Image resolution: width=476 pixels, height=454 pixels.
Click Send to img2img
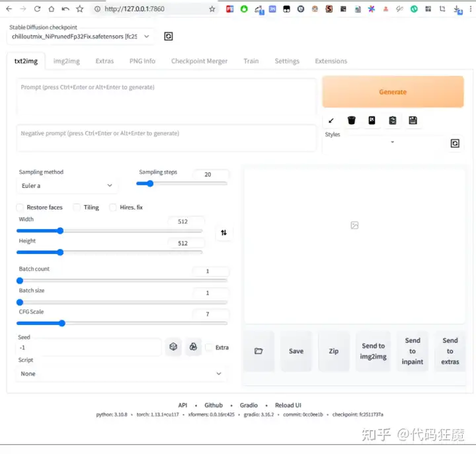coord(373,351)
